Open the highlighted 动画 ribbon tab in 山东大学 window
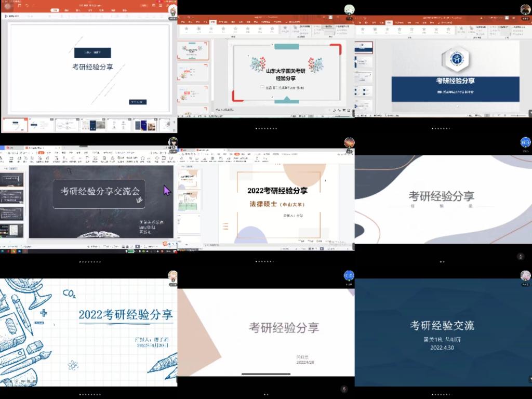This screenshot has height=399, width=532. tap(213, 22)
